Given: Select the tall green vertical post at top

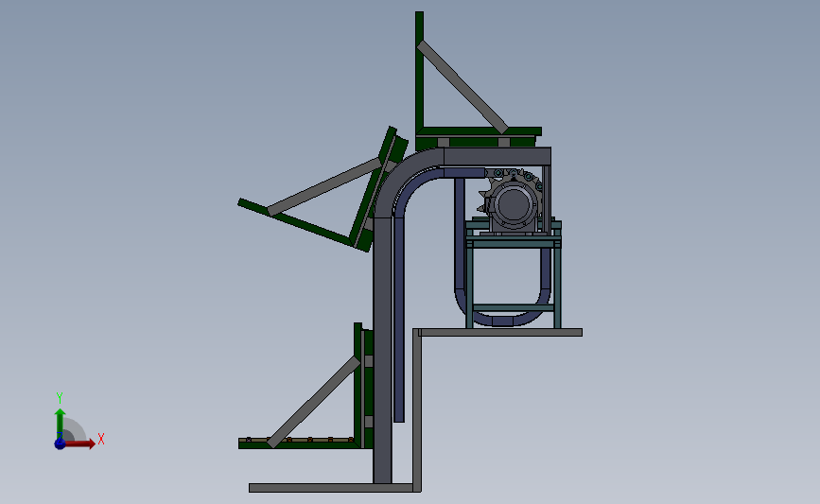Looking at the screenshot, I should click(x=419, y=73).
